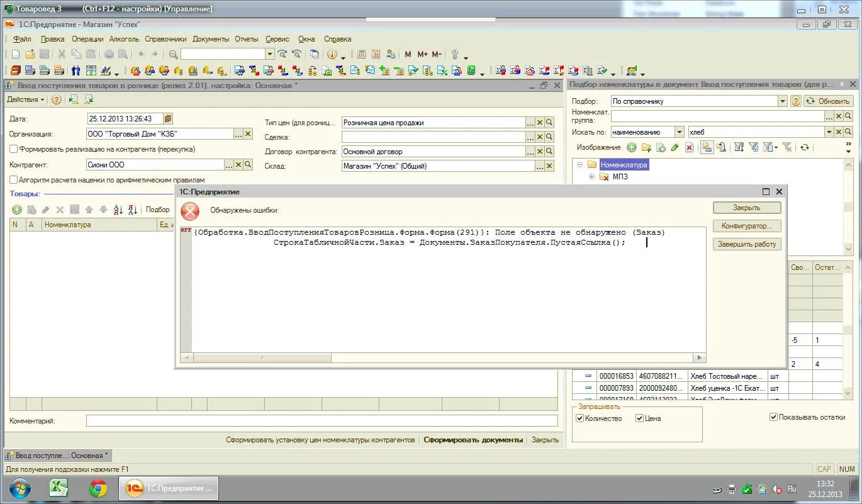This screenshot has height=504, width=862.
Task: Open the calculator icon in the toolbar
Action: (x=361, y=55)
